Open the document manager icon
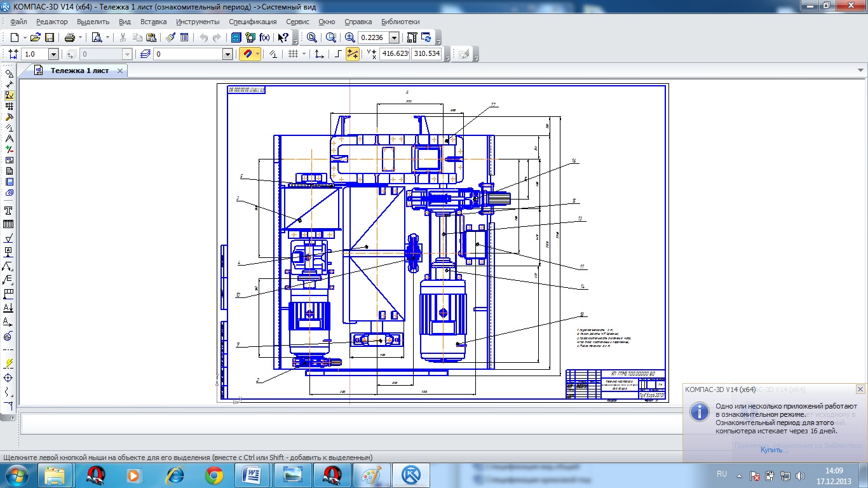The width and height of the screenshot is (868, 488). pos(238,37)
